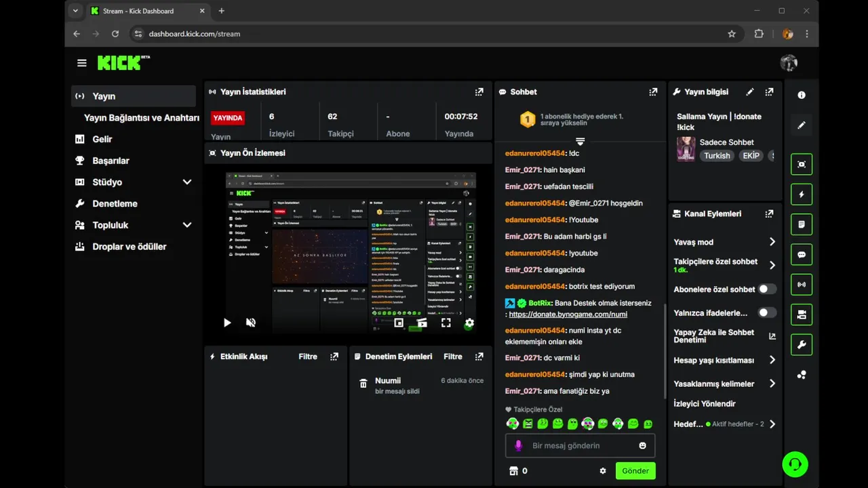
Task: Click the shop icon below chat input
Action: pos(513,470)
